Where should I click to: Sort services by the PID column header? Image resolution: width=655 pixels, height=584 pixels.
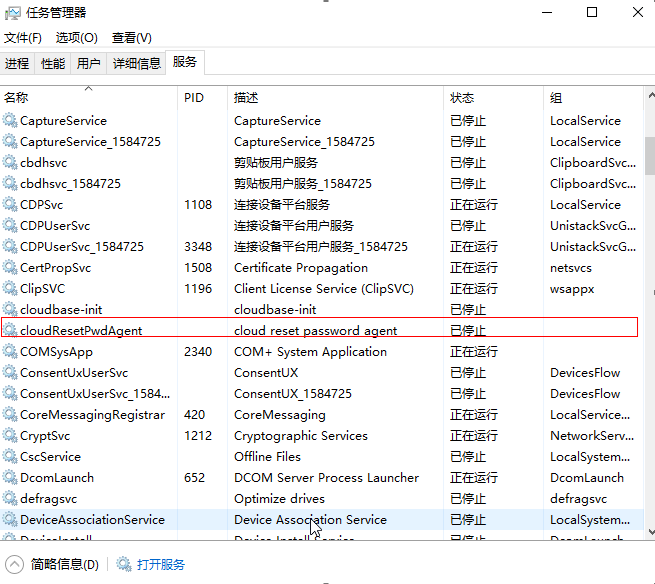pos(194,98)
